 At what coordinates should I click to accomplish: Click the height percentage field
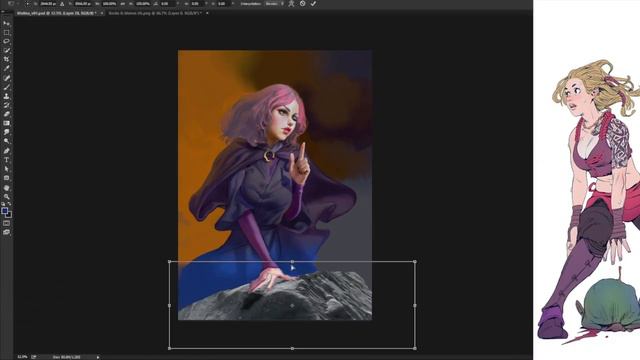pyautogui.click(x=142, y=4)
